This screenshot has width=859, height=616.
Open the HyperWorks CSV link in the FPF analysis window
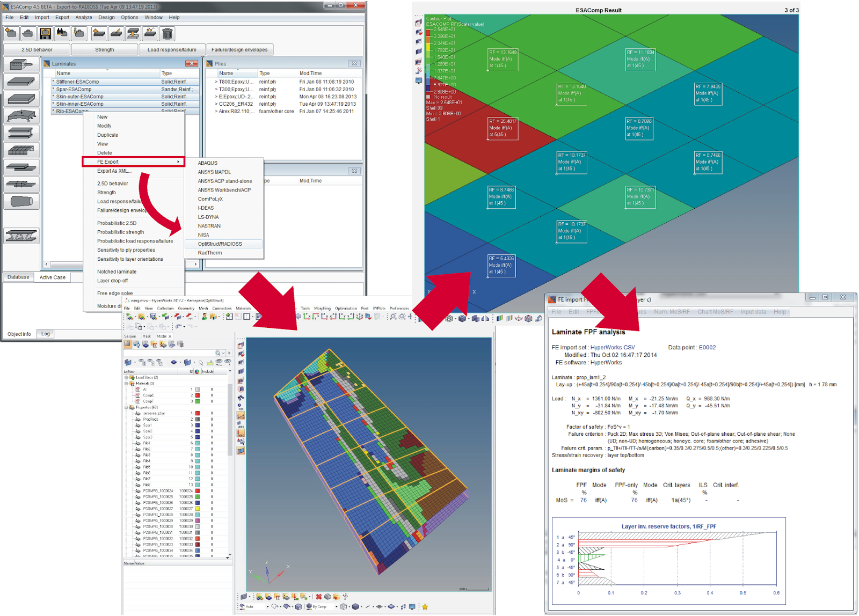click(x=613, y=347)
